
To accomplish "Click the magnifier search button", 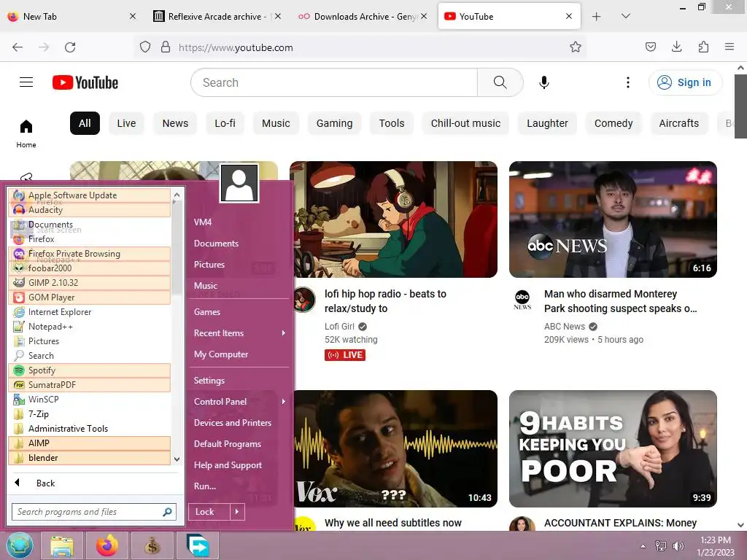I will 500,82.
